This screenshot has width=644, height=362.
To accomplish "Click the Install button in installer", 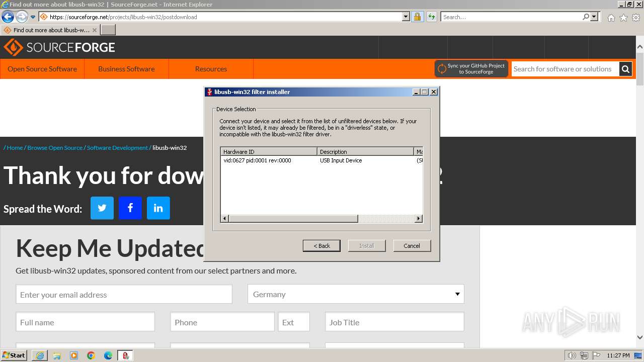I will [367, 245].
